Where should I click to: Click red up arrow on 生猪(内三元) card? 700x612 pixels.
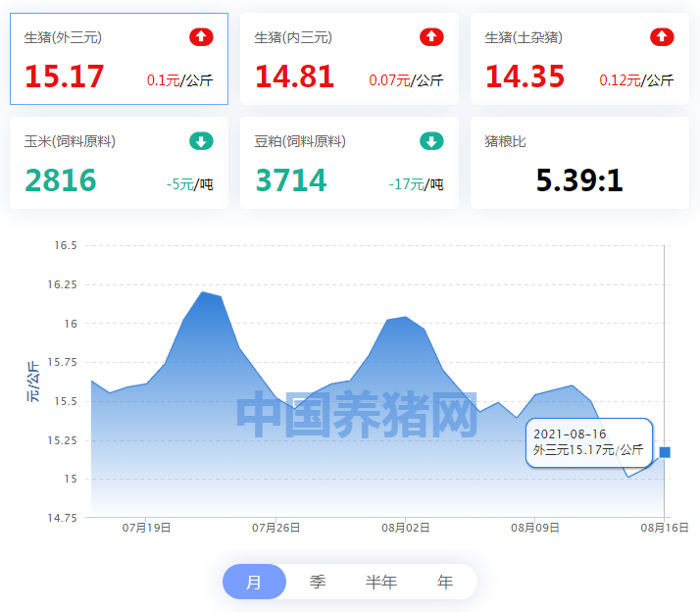431,37
